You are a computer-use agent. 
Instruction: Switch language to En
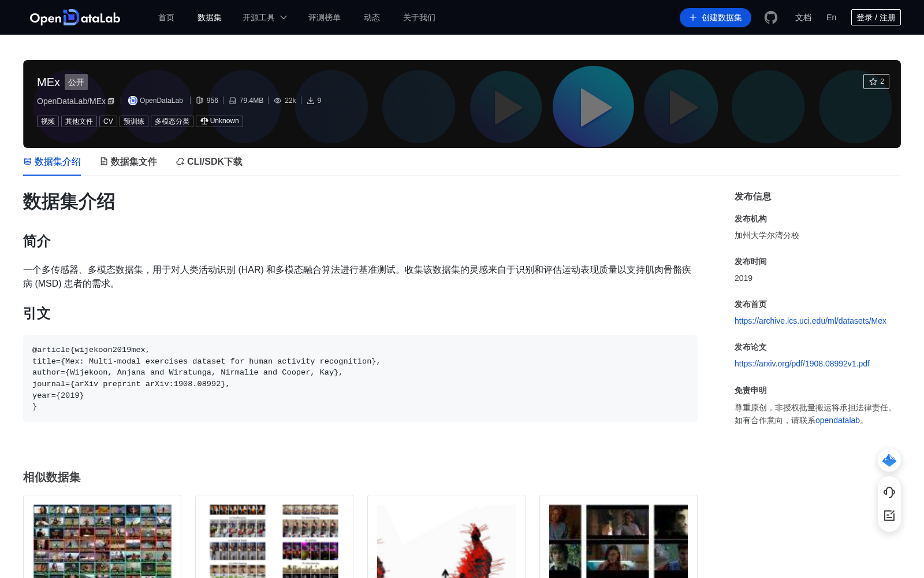tap(832, 17)
